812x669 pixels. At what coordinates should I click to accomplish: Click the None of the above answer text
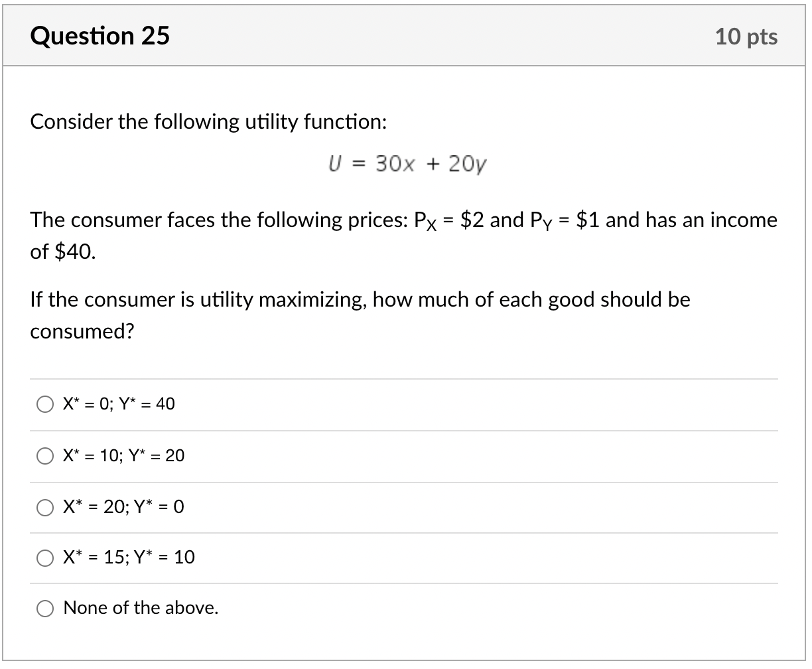[140, 608]
